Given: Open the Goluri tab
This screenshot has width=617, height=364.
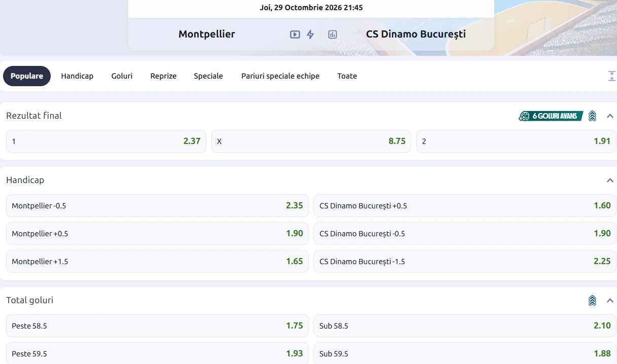Looking at the screenshot, I should point(122,76).
